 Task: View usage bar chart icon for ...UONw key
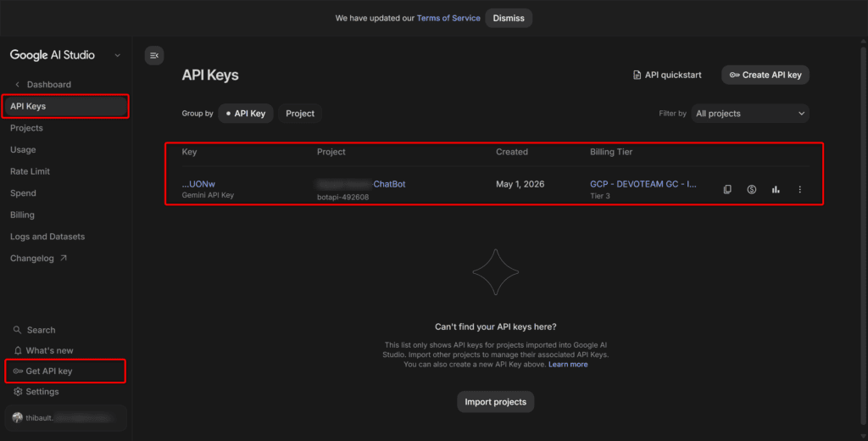click(776, 189)
